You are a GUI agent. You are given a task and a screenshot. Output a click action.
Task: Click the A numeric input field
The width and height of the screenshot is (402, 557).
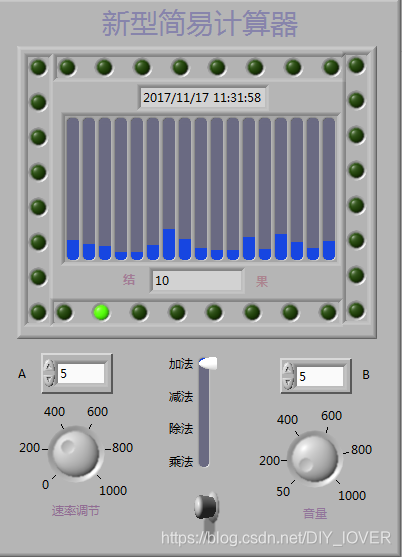[81, 373]
